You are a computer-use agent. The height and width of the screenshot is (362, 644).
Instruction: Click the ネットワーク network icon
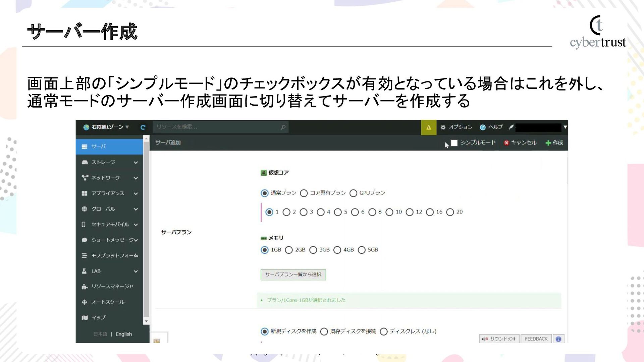click(x=85, y=178)
